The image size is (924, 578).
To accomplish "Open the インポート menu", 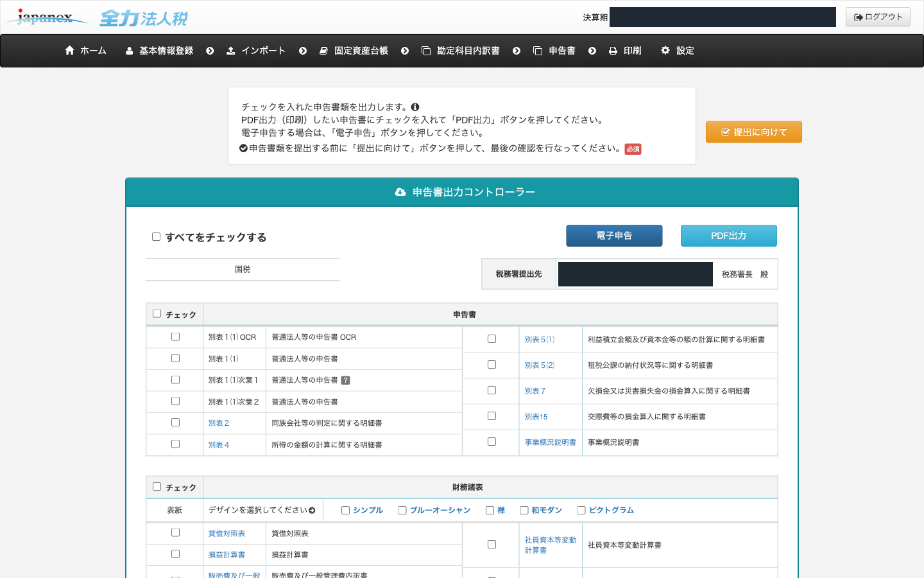I will pyautogui.click(x=256, y=51).
